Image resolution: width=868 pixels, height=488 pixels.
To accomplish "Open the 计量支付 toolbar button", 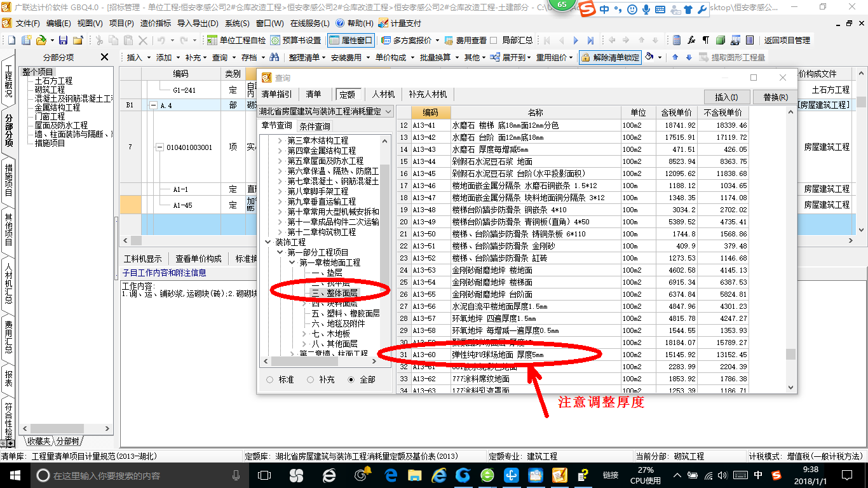I will (x=400, y=23).
